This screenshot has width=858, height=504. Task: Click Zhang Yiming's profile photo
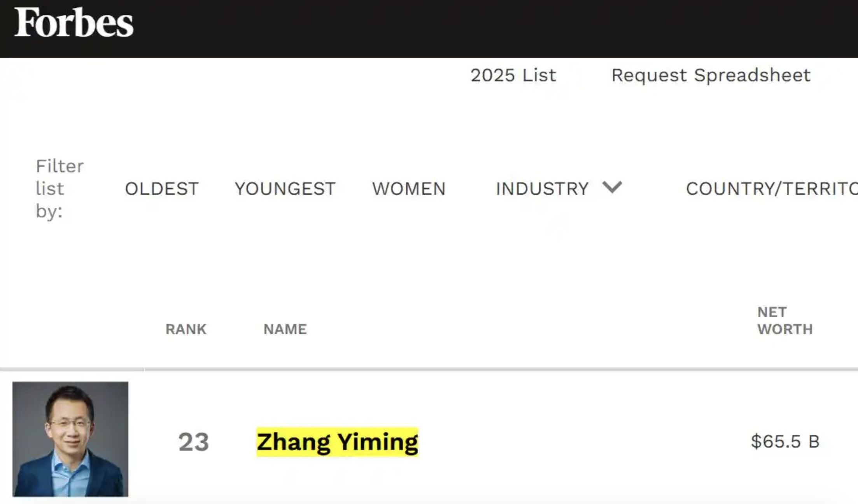70,439
